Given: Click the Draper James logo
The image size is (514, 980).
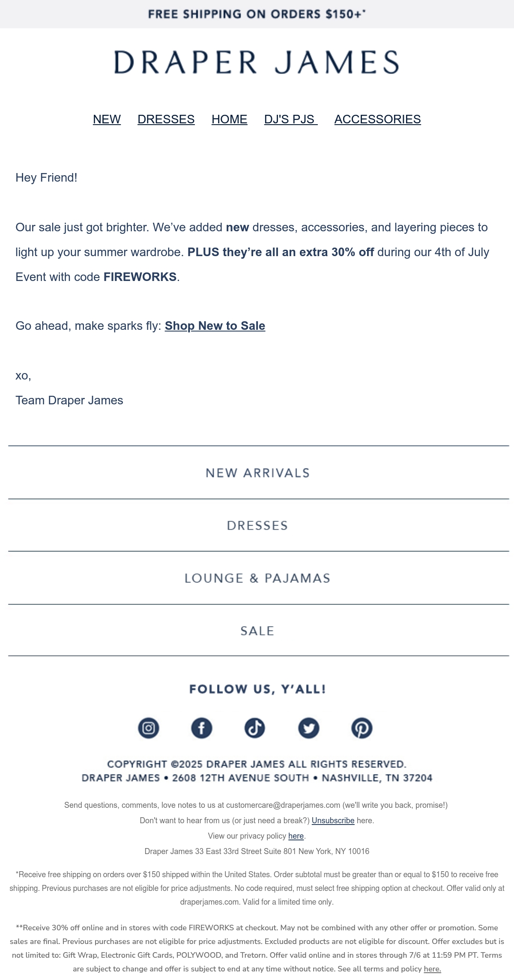Looking at the screenshot, I should click(257, 62).
